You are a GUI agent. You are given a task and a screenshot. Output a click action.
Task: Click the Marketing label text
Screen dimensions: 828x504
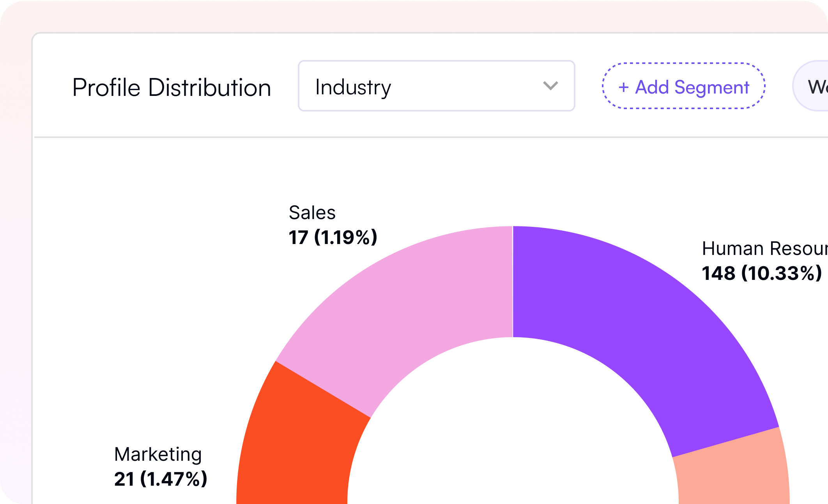point(158,454)
